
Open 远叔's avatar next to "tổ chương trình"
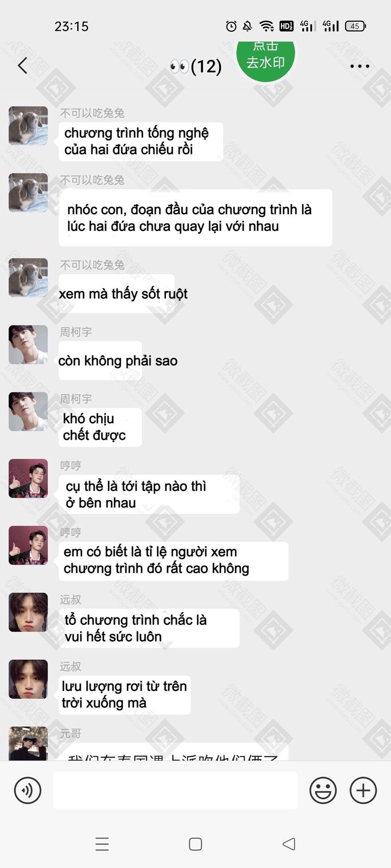[28, 612]
